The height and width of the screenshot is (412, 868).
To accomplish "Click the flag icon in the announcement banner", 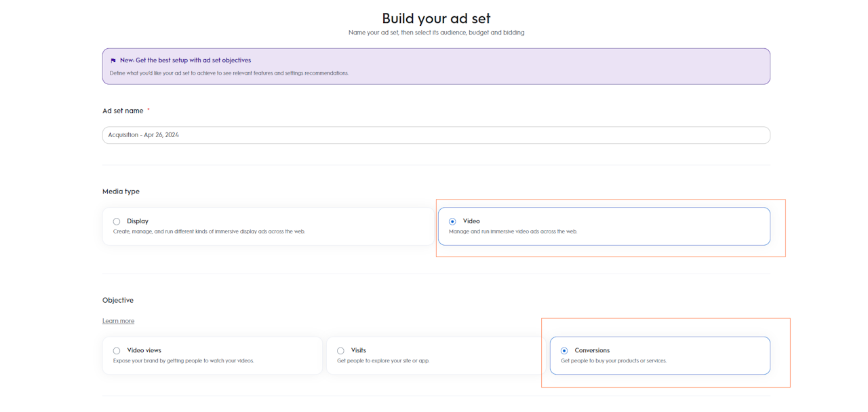I will (x=113, y=60).
